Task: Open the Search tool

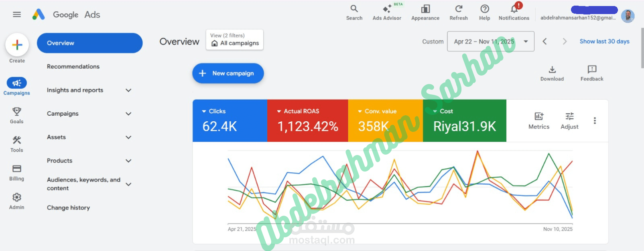Action: click(354, 12)
